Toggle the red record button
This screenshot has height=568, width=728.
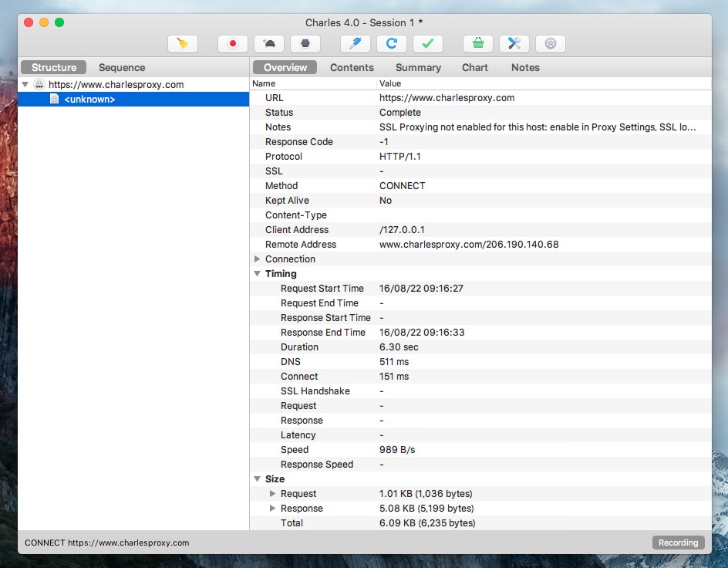tap(232, 44)
